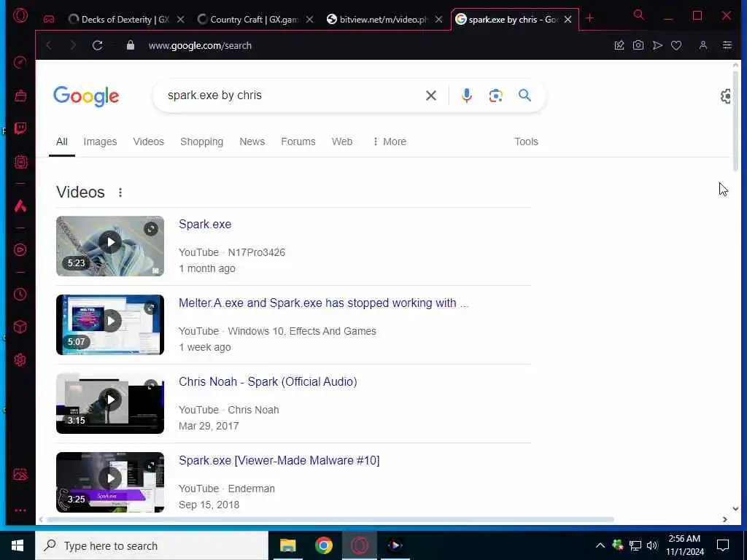Click the Google search input box
The image size is (747, 560).
coord(290,96)
